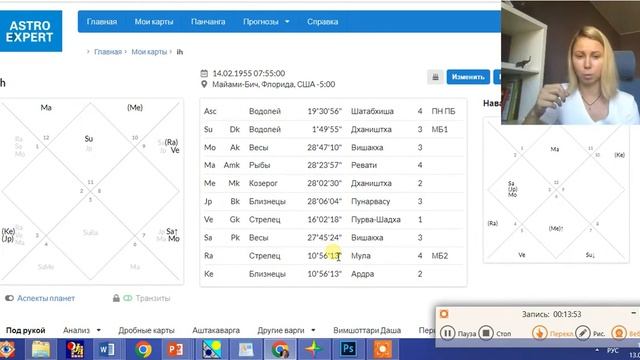Expand the Прогнозы dropdown menu
Screen dimensions: 640x360
[266, 22]
